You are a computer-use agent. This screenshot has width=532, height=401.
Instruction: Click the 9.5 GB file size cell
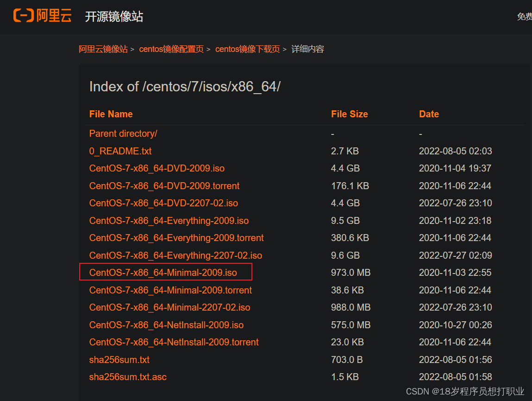click(345, 221)
